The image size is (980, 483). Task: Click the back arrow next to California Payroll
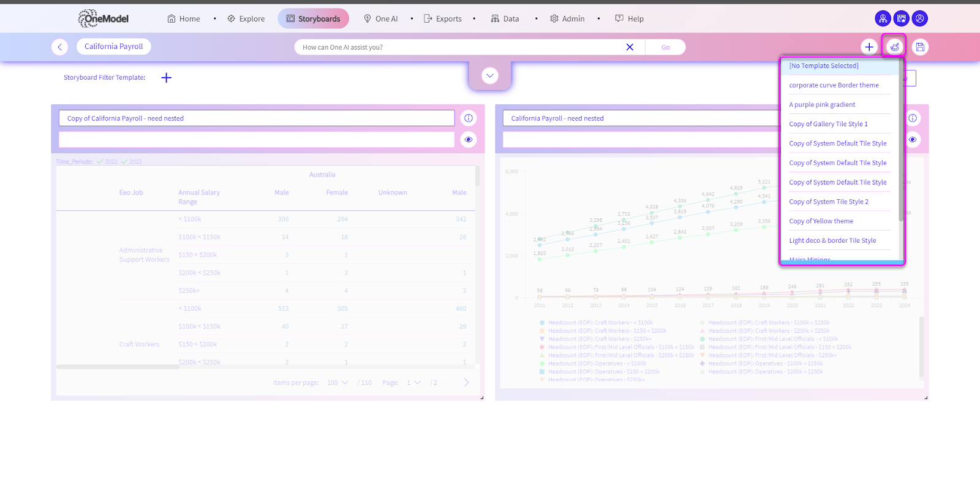(x=59, y=47)
